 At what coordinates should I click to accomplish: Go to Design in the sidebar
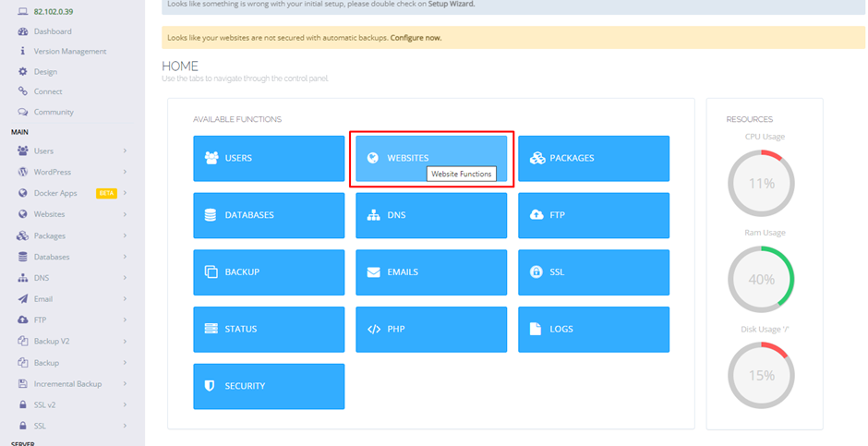45,71
